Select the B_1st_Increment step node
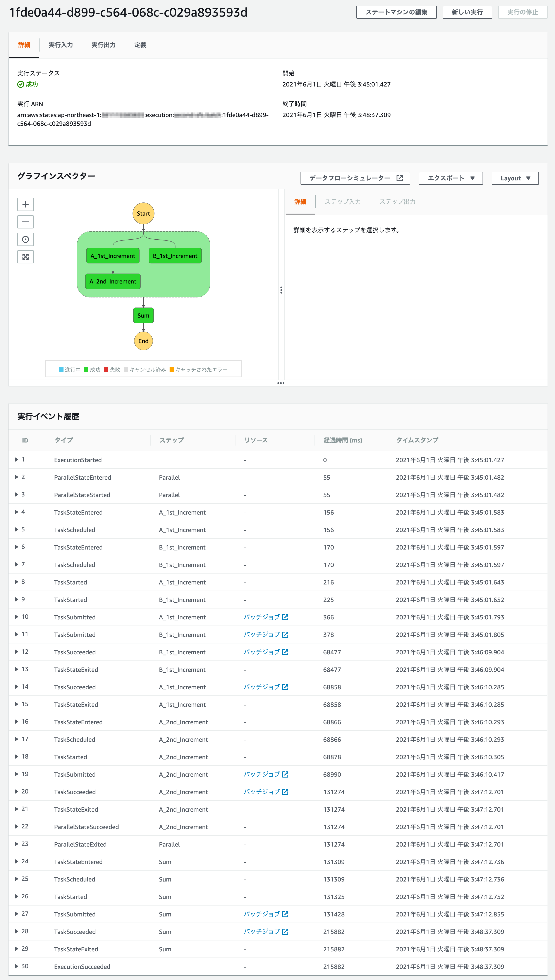 click(175, 256)
